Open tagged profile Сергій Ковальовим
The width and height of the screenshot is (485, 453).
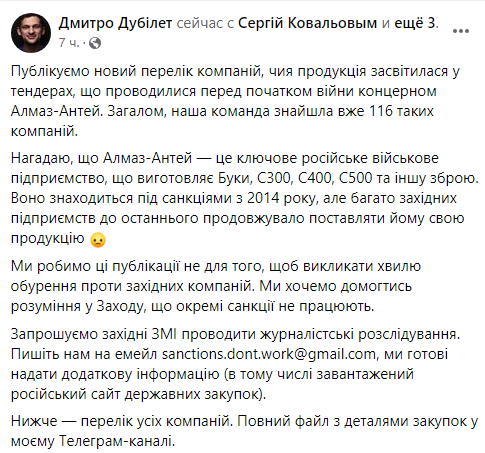(307, 23)
